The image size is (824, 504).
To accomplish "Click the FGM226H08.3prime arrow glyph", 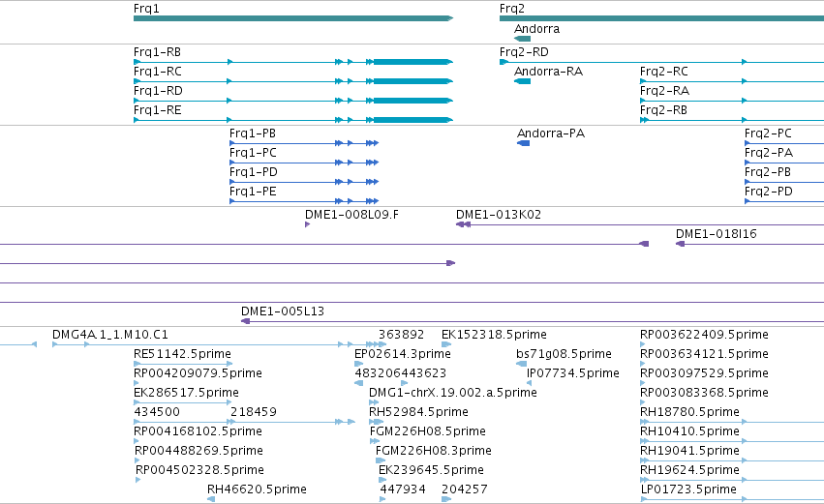I will pos(381,460).
